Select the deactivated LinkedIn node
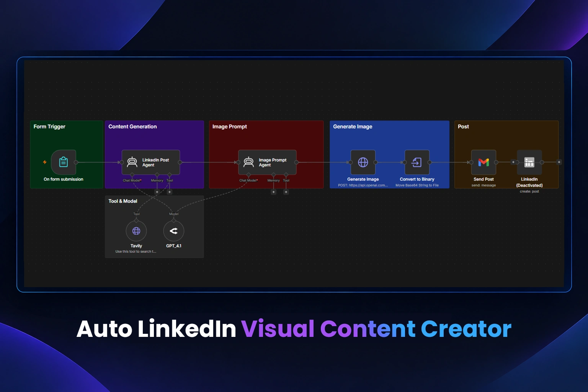 click(529, 162)
